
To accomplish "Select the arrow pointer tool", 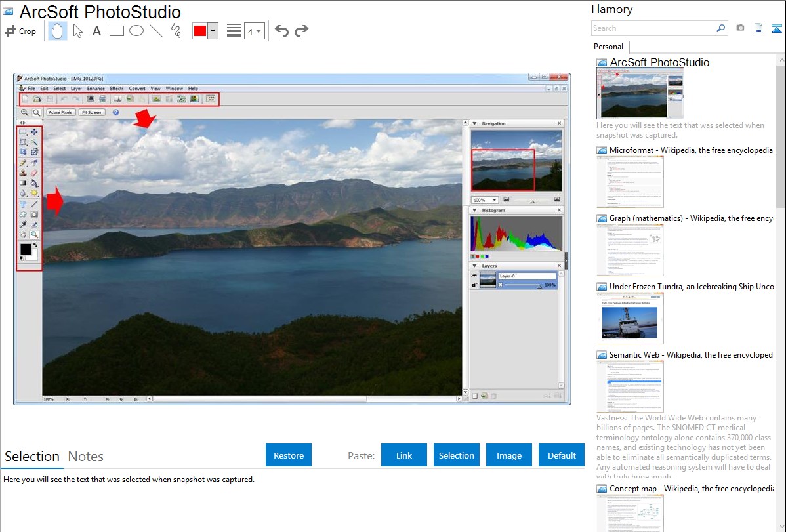I will click(x=77, y=31).
